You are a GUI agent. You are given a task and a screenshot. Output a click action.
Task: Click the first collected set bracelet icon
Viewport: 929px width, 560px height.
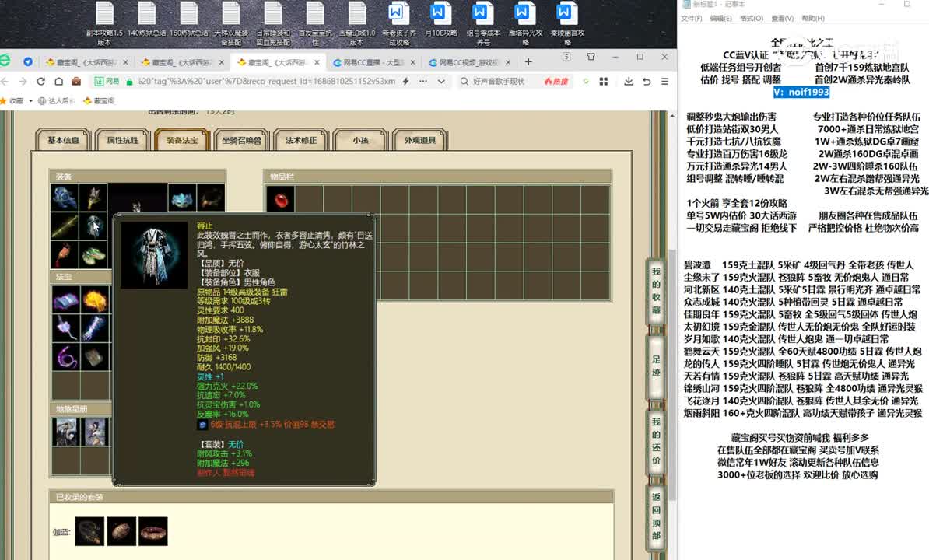89,531
